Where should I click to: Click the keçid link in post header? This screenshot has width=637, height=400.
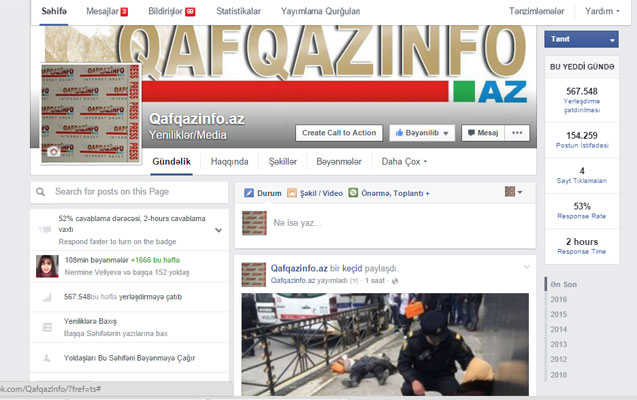(352, 268)
